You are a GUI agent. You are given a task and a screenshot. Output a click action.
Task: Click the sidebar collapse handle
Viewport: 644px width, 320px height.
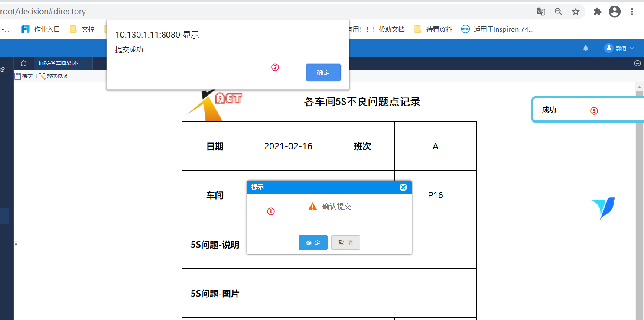tap(16, 243)
